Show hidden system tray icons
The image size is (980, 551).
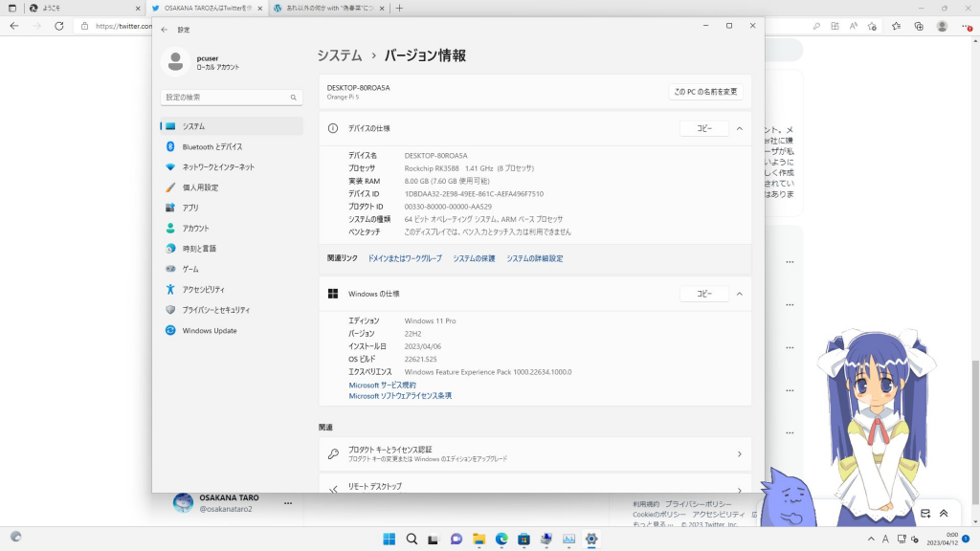pyautogui.click(x=871, y=540)
